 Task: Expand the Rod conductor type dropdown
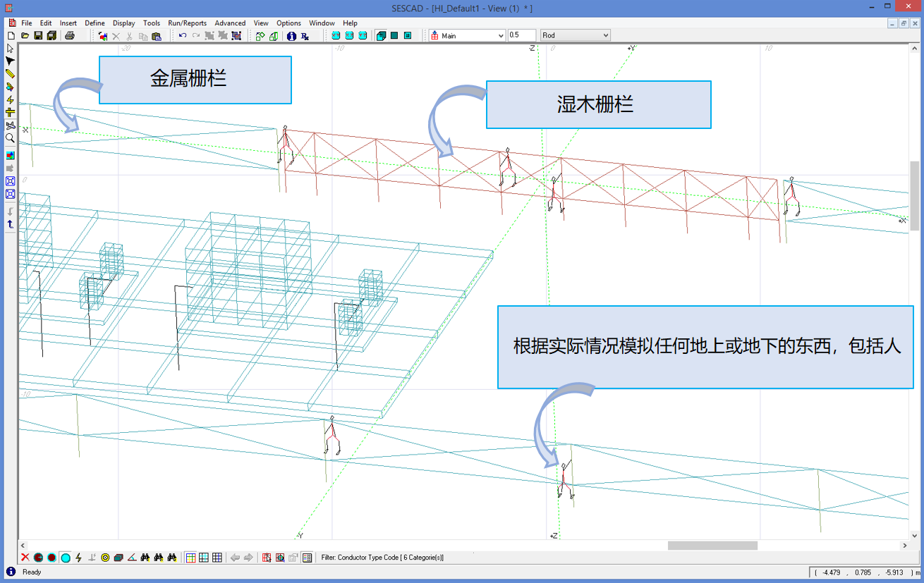click(x=605, y=36)
